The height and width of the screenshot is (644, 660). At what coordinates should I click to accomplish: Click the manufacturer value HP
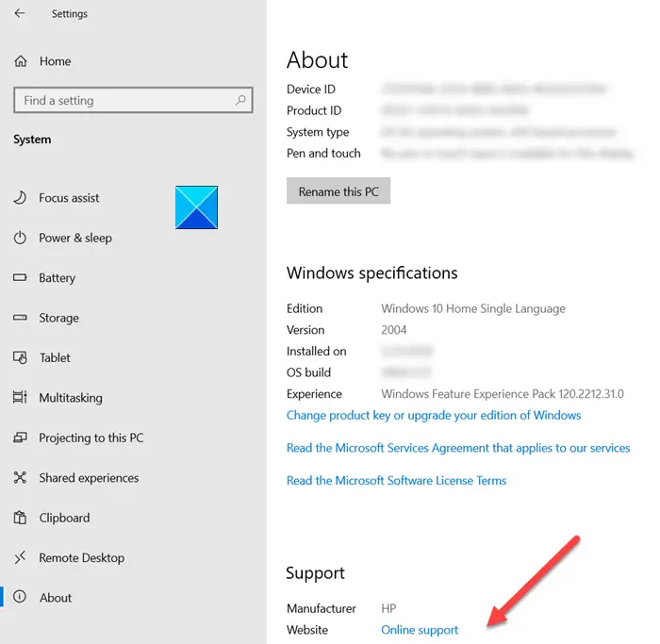point(388,608)
